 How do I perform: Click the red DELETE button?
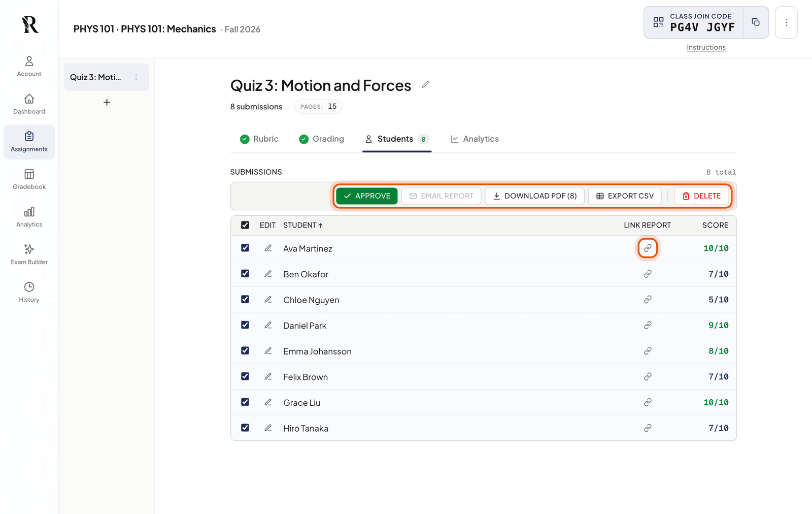(x=701, y=196)
